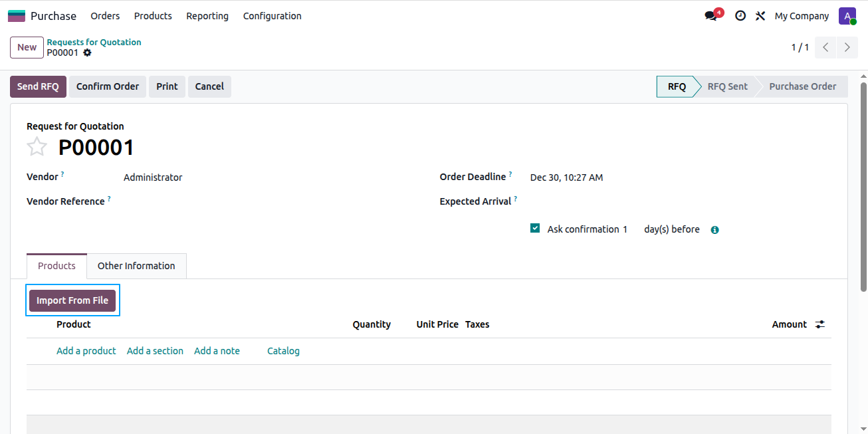This screenshot has height=434, width=868.
Task: Select the Products tab
Action: (x=56, y=266)
